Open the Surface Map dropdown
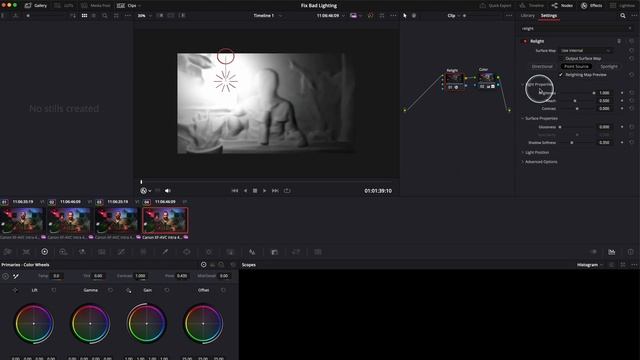 pyautogui.click(x=585, y=51)
